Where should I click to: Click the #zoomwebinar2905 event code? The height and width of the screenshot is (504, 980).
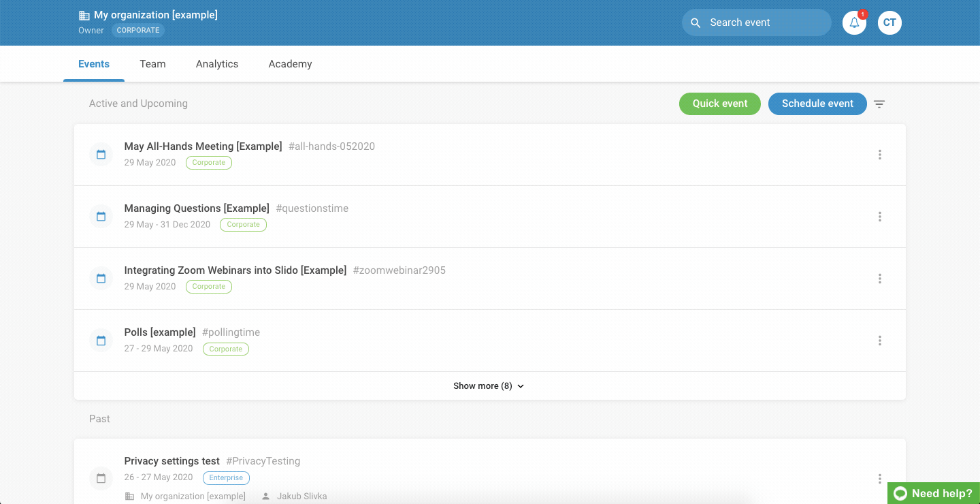[x=399, y=270]
